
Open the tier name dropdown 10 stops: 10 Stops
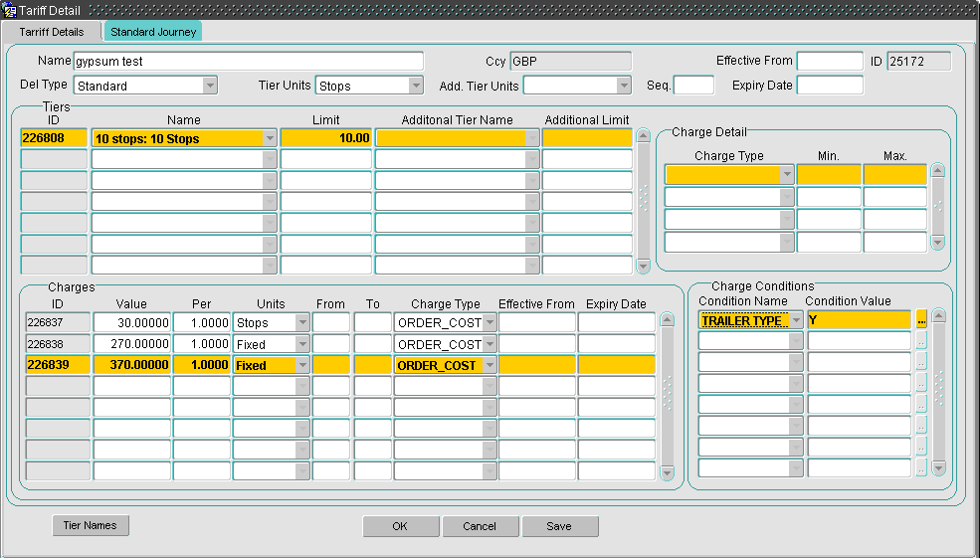270,138
